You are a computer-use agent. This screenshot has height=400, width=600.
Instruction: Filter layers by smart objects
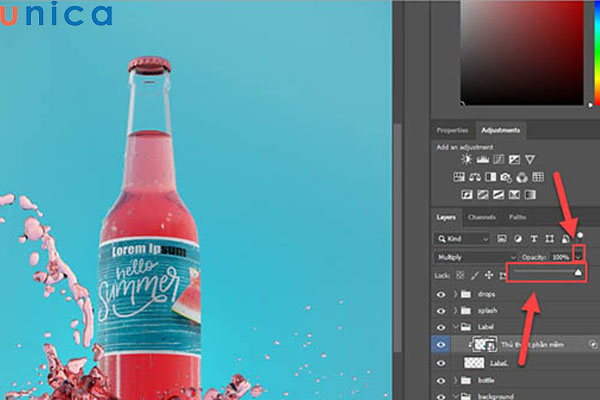point(566,239)
